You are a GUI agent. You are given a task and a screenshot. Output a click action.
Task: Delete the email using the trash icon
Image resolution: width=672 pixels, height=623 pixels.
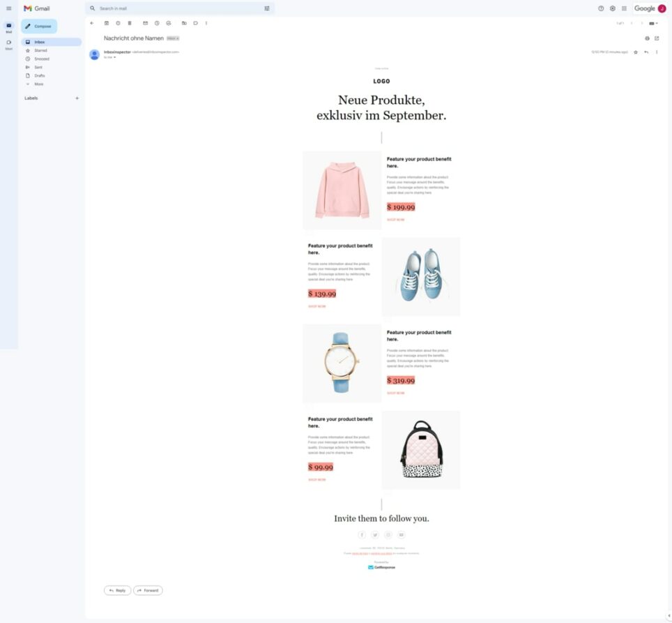130,23
